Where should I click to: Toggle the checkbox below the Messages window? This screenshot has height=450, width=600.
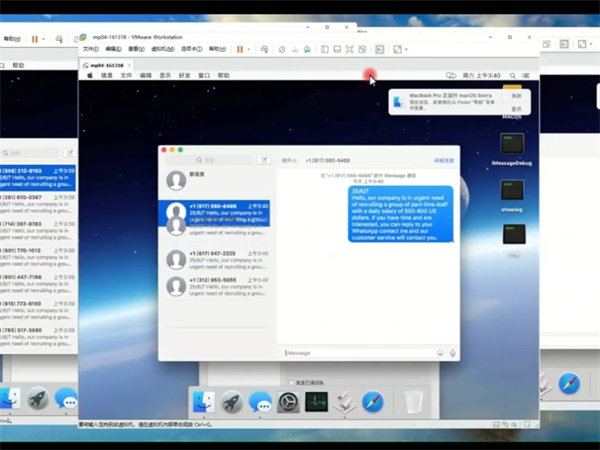click(291, 382)
